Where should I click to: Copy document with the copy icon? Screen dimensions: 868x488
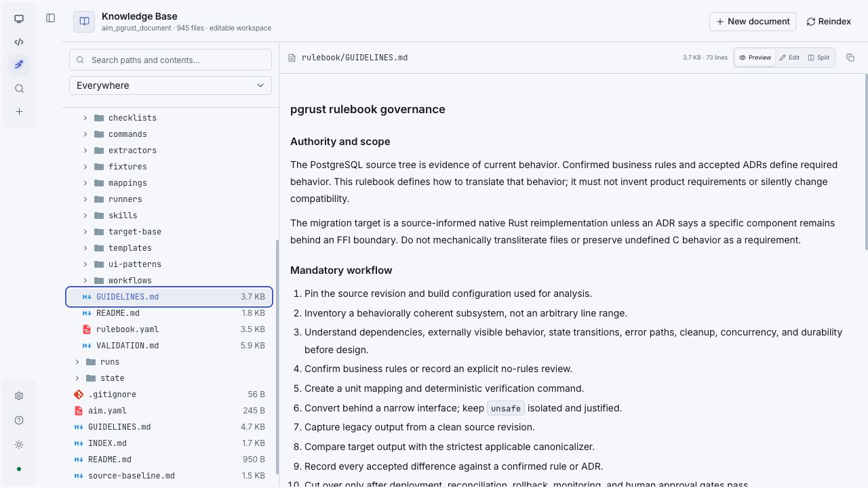tap(850, 58)
